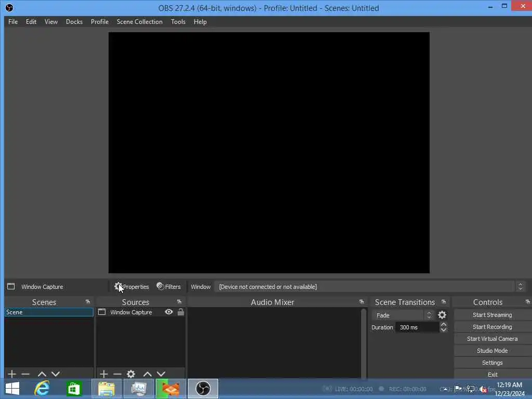Decrease the transition Duration value
Screen dimensions: 532x399
(x=444, y=330)
